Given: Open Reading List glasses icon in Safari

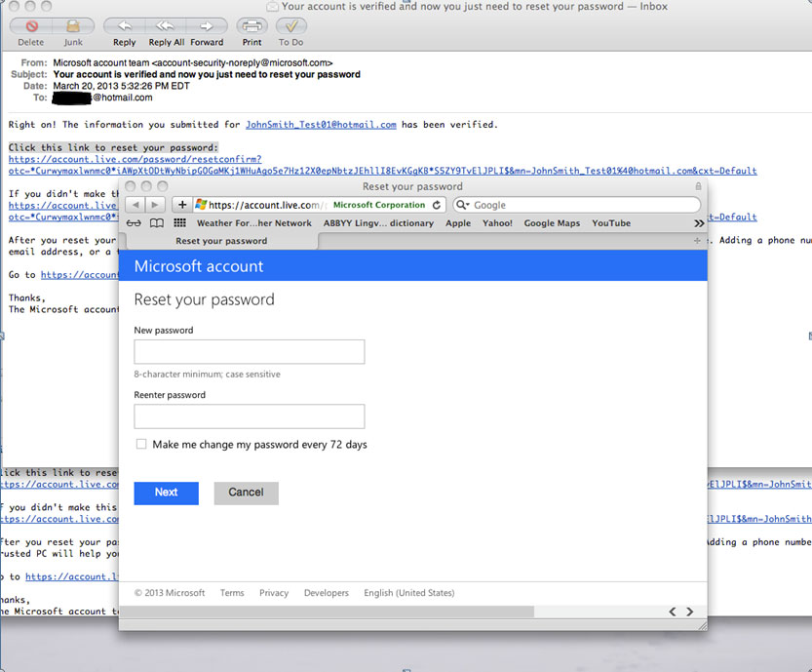Looking at the screenshot, I should point(134,223).
